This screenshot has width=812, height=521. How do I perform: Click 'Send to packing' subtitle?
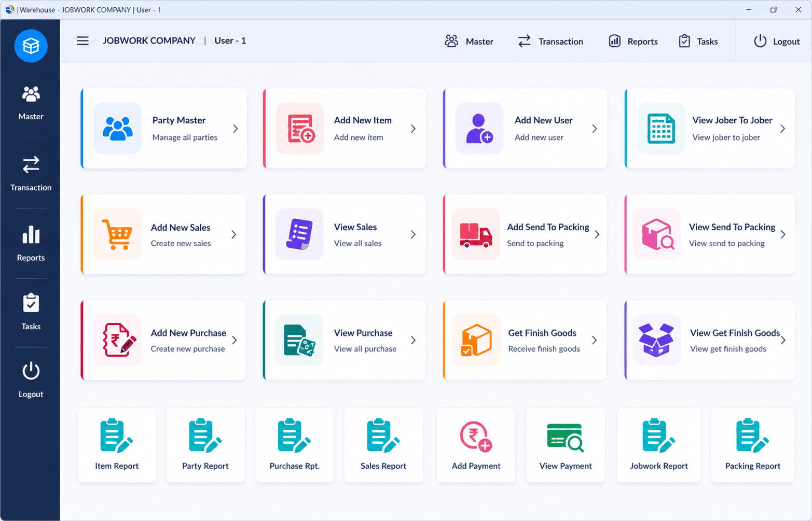(535, 243)
